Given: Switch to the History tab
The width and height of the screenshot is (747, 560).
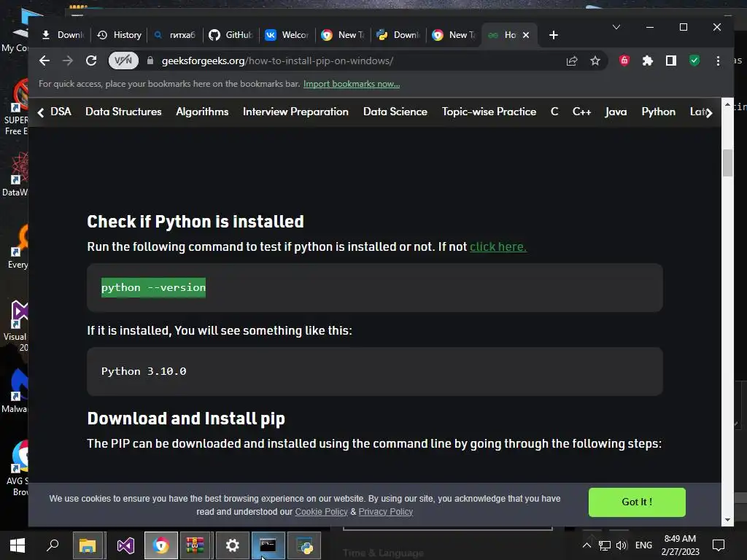Looking at the screenshot, I should [x=120, y=35].
